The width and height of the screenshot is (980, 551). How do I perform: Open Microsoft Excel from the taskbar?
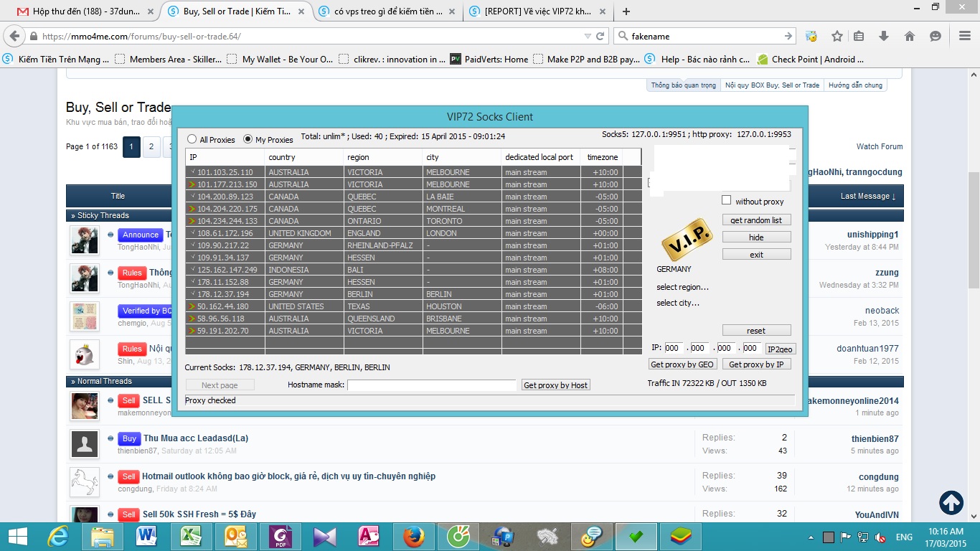click(190, 537)
